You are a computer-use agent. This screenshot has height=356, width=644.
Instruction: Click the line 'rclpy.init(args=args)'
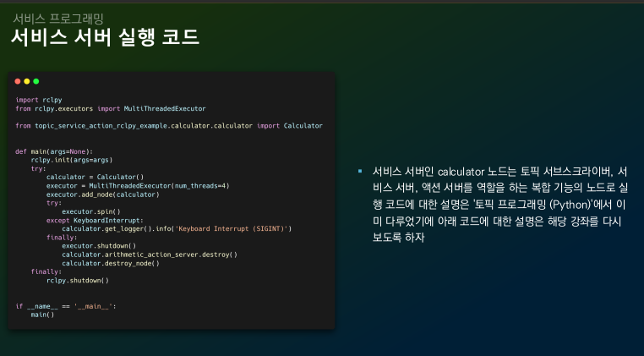[72, 160]
